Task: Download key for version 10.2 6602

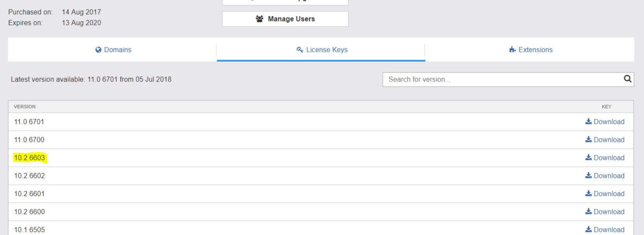Action: click(605, 176)
